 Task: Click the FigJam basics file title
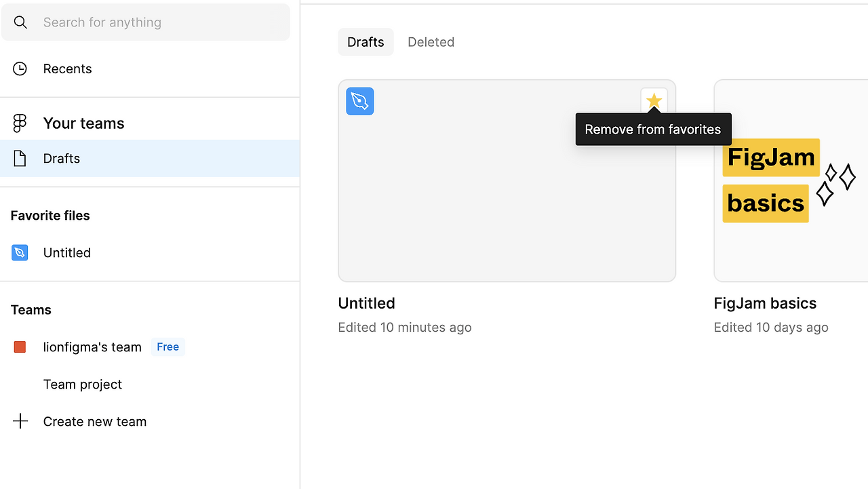pyautogui.click(x=765, y=303)
